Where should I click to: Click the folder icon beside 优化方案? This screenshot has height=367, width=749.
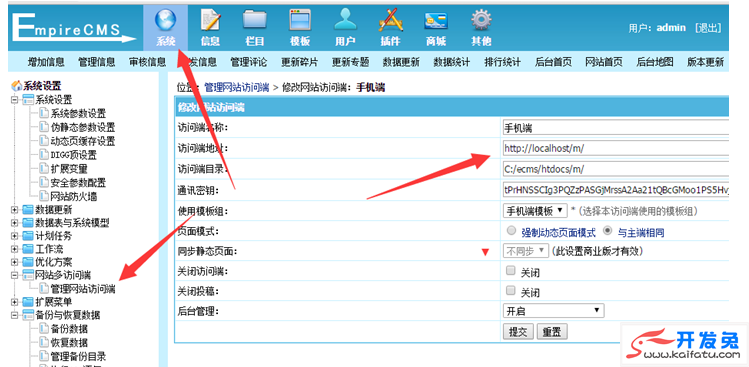point(28,262)
